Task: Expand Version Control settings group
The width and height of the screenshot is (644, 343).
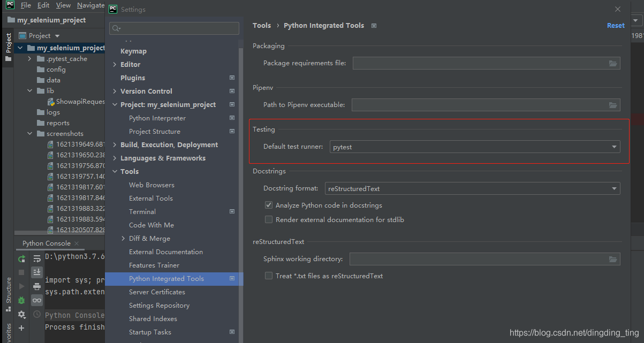Action: 115,91
